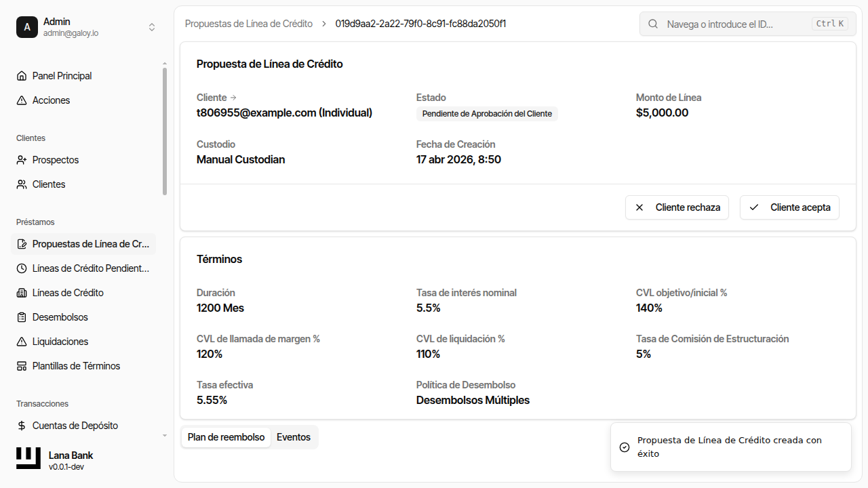Click the Cuentas de Depósito dollar icon
Screen dimensions: 868x488
tap(22, 426)
